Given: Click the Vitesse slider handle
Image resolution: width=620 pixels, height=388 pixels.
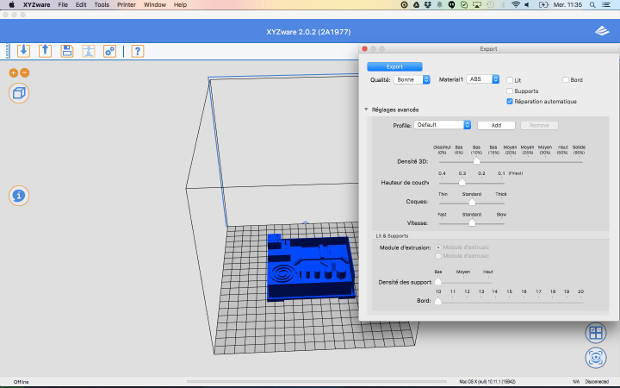Looking at the screenshot, I should click(472, 223).
